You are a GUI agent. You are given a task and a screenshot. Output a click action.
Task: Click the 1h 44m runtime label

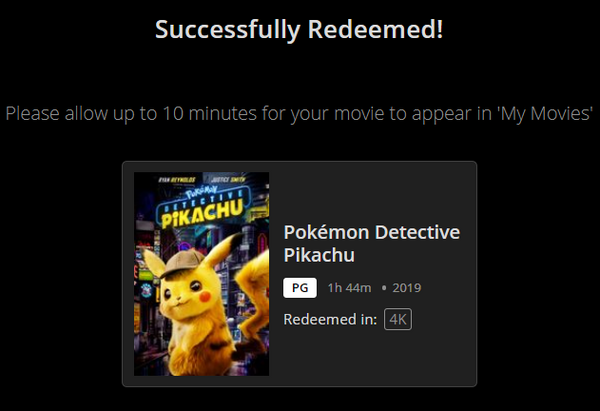349,288
